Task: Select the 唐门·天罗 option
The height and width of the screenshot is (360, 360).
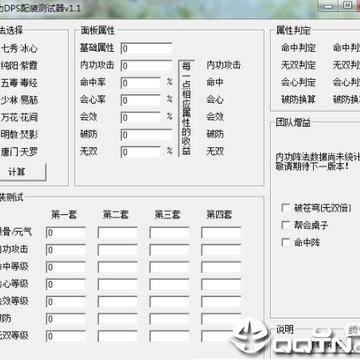Action: [x=19, y=152]
